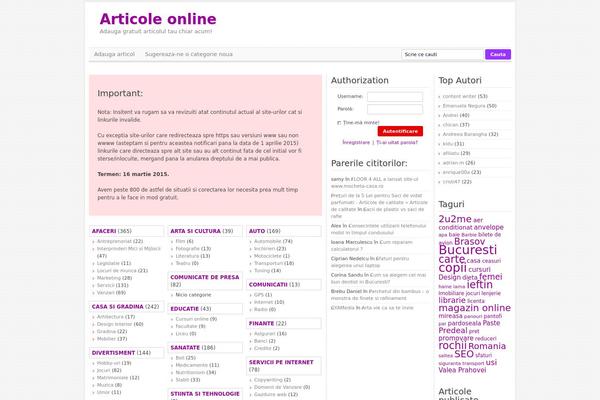This screenshot has width=600, height=400.
Task: Open the Copywriting subcategory
Action: [268, 380]
